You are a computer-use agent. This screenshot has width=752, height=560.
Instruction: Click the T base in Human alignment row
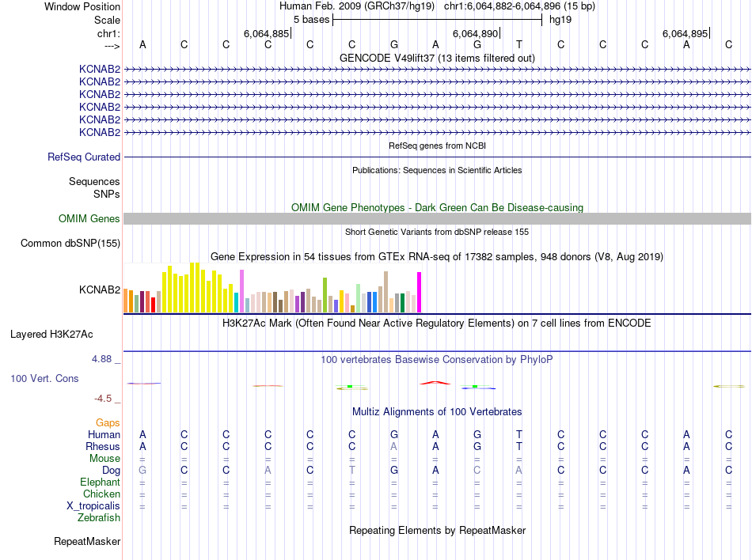(x=519, y=434)
